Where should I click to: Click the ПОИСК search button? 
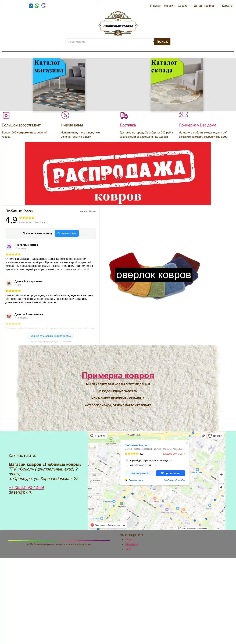click(162, 42)
